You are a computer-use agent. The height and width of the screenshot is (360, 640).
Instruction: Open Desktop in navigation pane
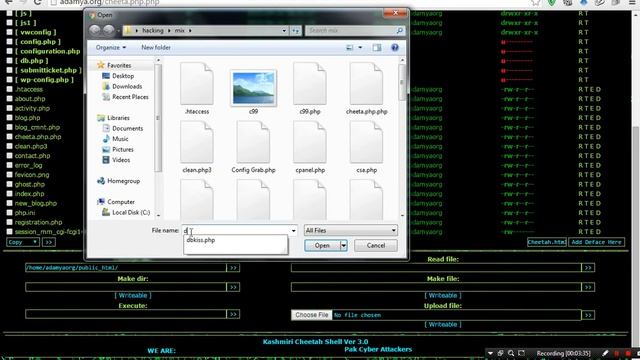click(123, 76)
